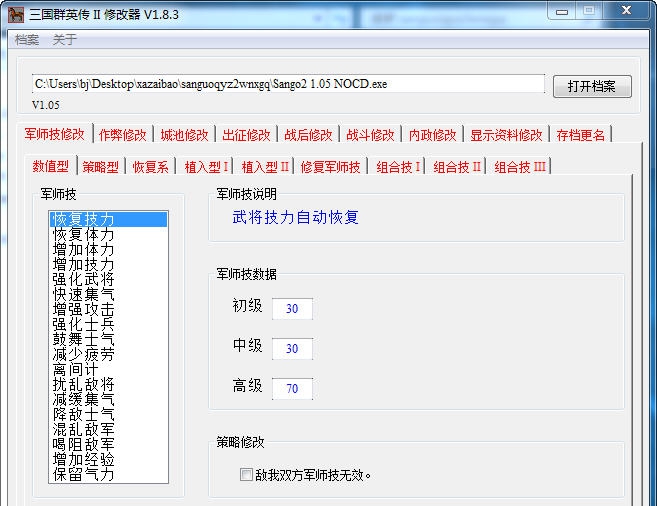Minimize the 修改器 window
657x506 pixels.
[x=562, y=11]
